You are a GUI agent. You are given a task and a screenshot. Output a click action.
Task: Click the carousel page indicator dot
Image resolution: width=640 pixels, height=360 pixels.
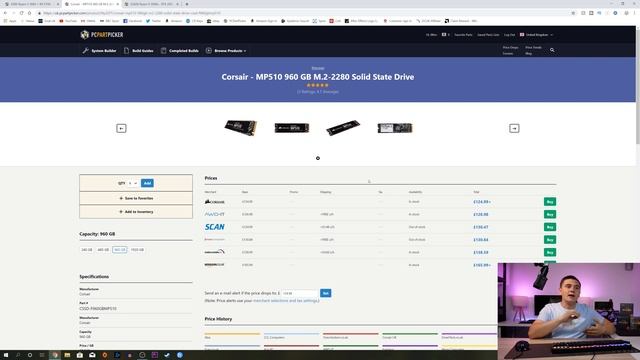click(x=318, y=158)
